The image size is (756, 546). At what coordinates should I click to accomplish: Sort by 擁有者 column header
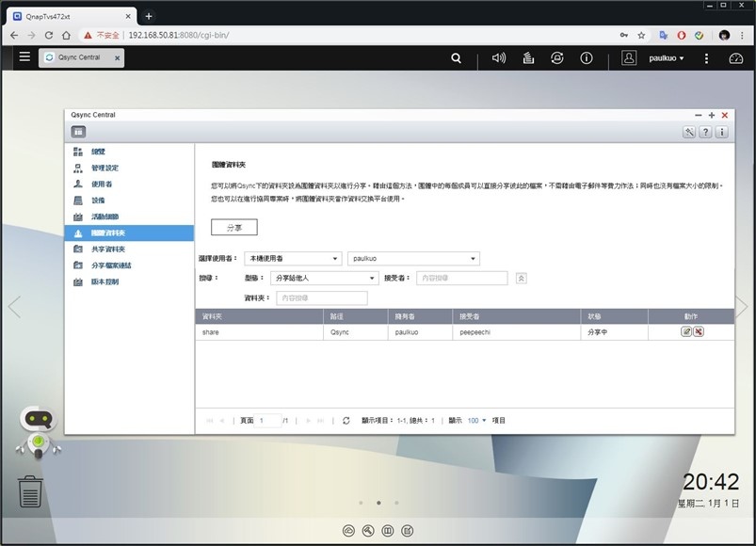(x=421, y=316)
